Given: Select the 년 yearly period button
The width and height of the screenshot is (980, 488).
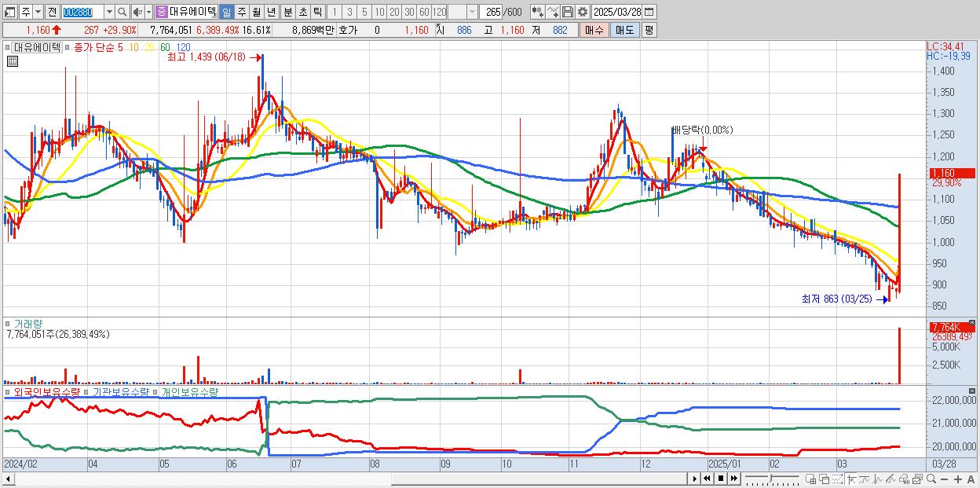Looking at the screenshot, I should (x=272, y=12).
